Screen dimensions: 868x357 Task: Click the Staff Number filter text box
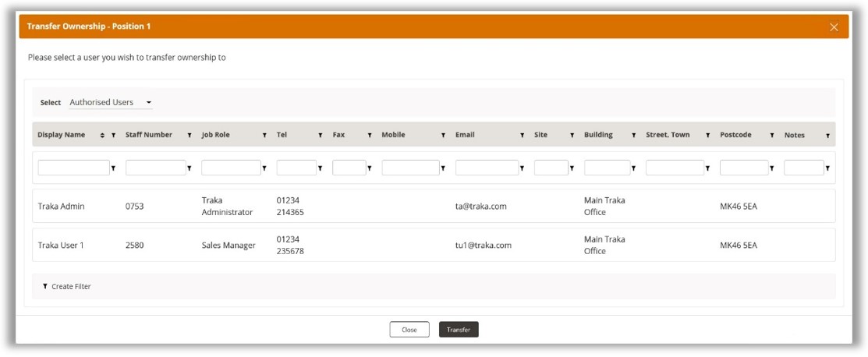(155, 168)
